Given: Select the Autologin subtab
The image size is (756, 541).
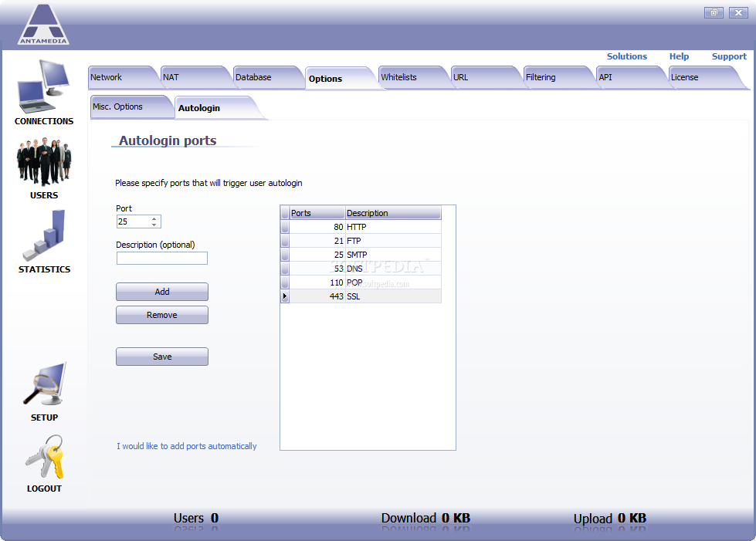Looking at the screenshot, I should point(217,108).
